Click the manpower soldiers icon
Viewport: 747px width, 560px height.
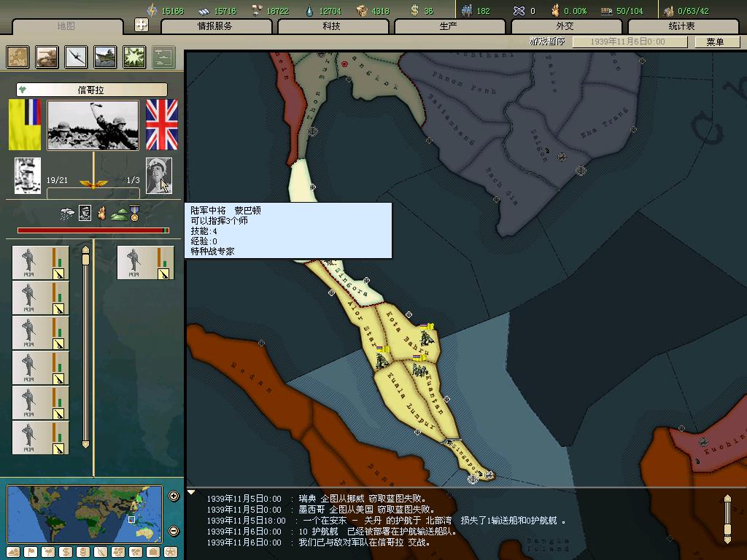tap(467, 10)
